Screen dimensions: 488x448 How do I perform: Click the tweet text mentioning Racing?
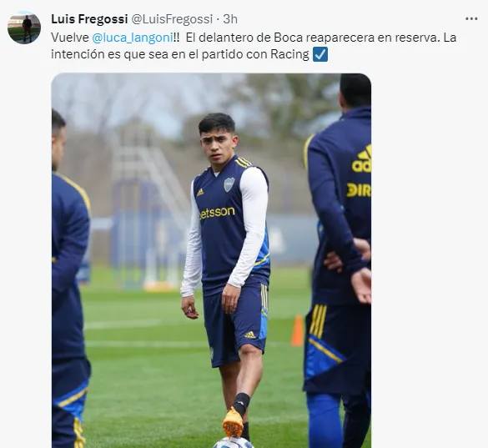[x=254, y=46]
